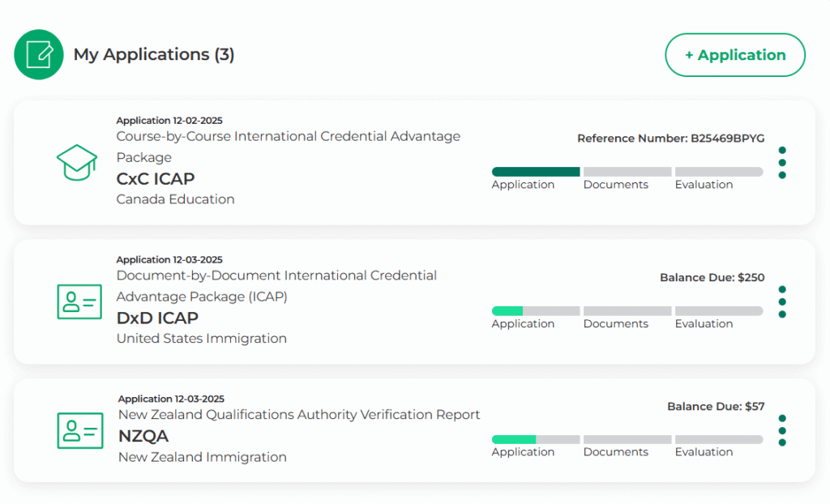Viewport: 830px width, 504px height.
Task: Open three-dot menu for NZQA application
Action: (x=781, y=430)
